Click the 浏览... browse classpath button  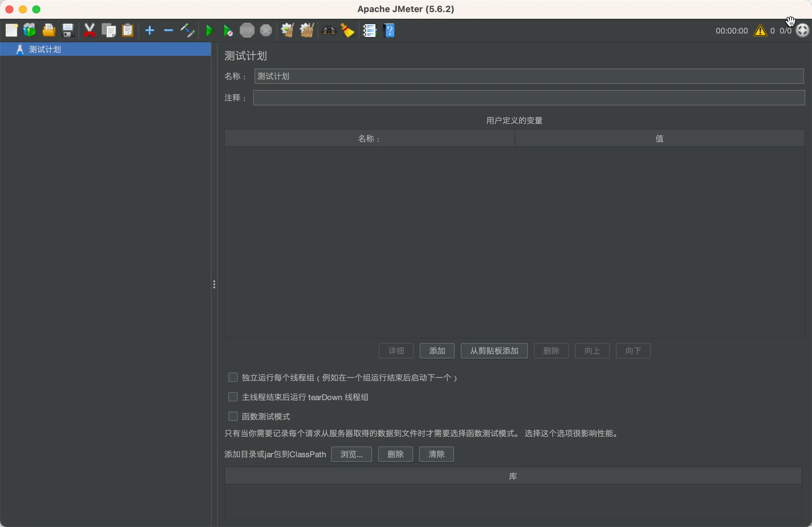coord(351,454)
